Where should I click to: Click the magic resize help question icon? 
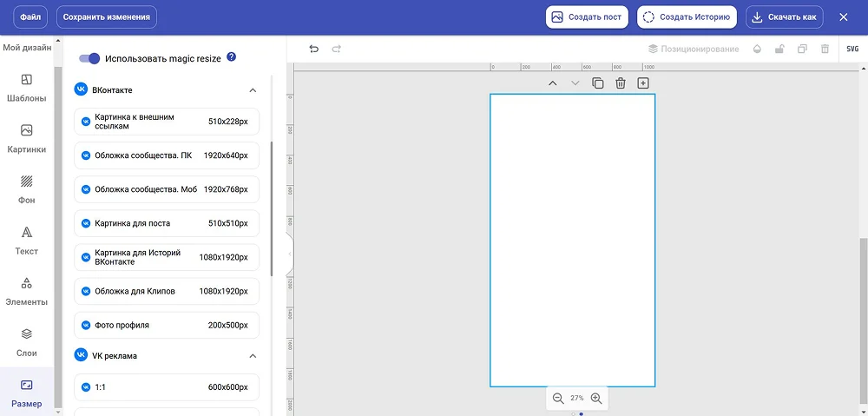click(x=232, y=57)
